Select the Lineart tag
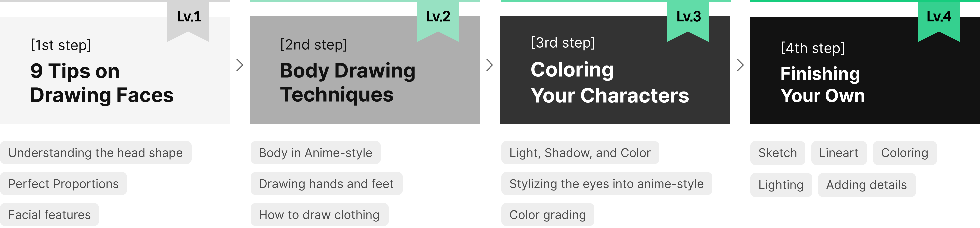The width and height of the screenshot is (980, 228). pyautogui.click(x=839, y=153)
